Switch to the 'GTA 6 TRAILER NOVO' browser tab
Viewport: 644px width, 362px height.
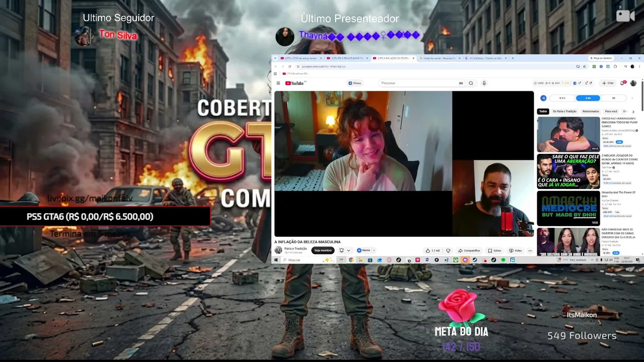347,58
